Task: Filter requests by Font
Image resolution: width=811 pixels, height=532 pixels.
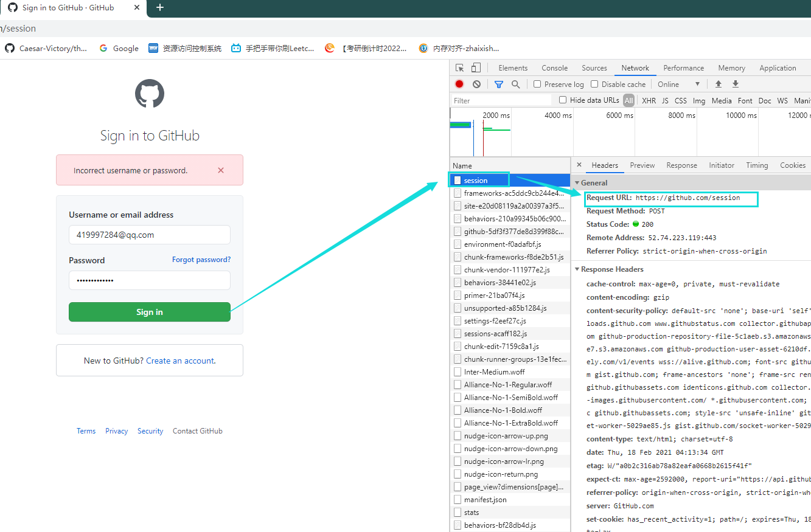Action: click(745, 101)
